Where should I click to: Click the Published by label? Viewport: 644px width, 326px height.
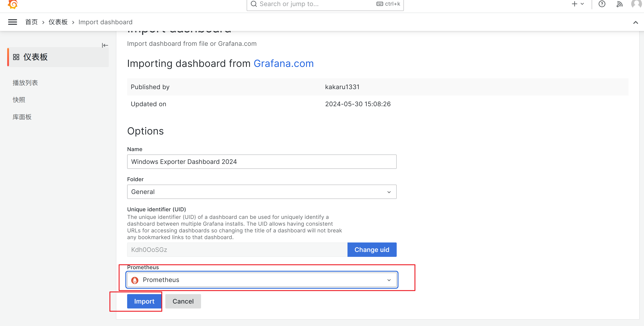tap(150, 87)
